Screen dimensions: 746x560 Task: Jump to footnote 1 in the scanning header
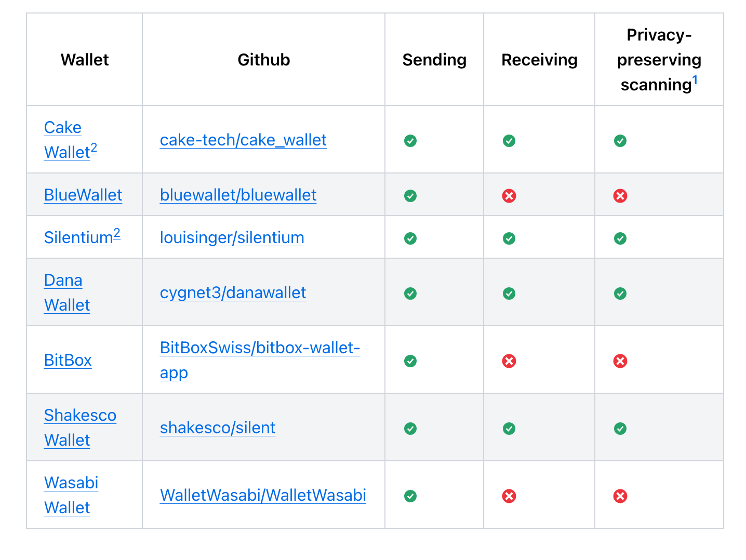click(x=695, y=81)
